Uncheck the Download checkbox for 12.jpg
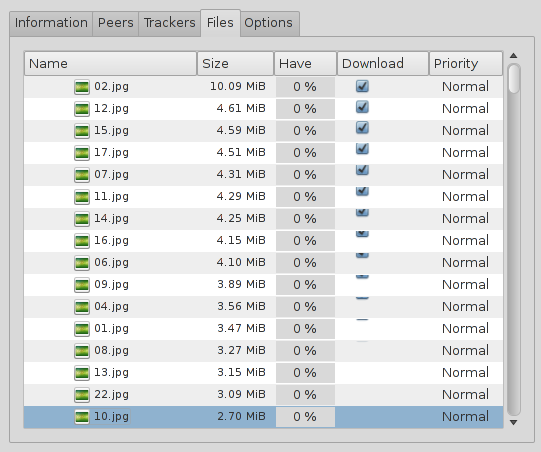The width and height of the screenshot is (541, 452). [362, 107]
